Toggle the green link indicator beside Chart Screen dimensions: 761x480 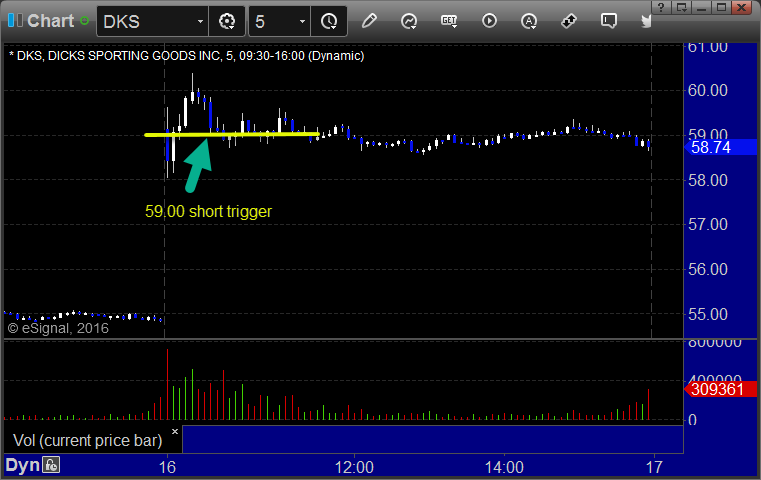(x=84, y=21)
